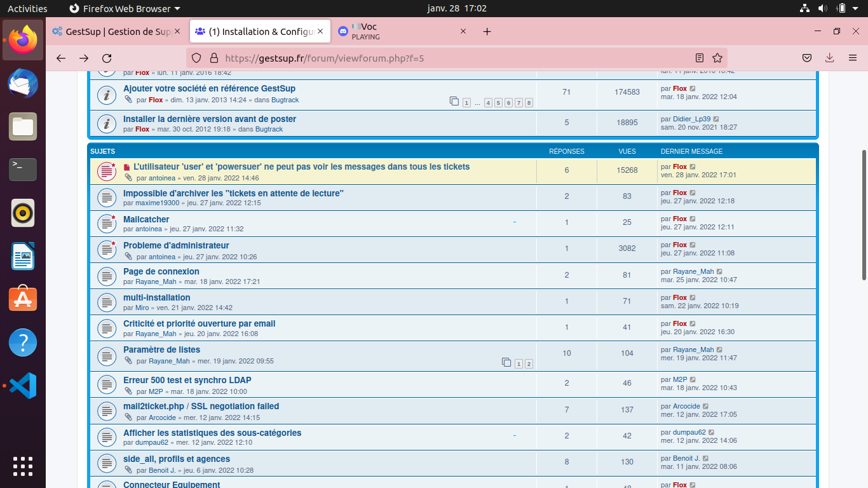Go forward one page in Firefox
The width and height of the screenshot is (868, 488).
(x=84, y=58)
